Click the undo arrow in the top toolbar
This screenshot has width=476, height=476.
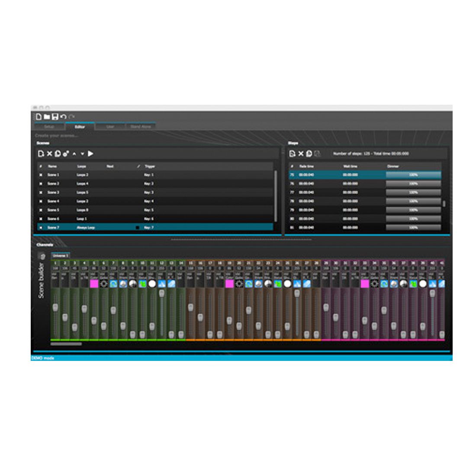[x=63, y=117]
